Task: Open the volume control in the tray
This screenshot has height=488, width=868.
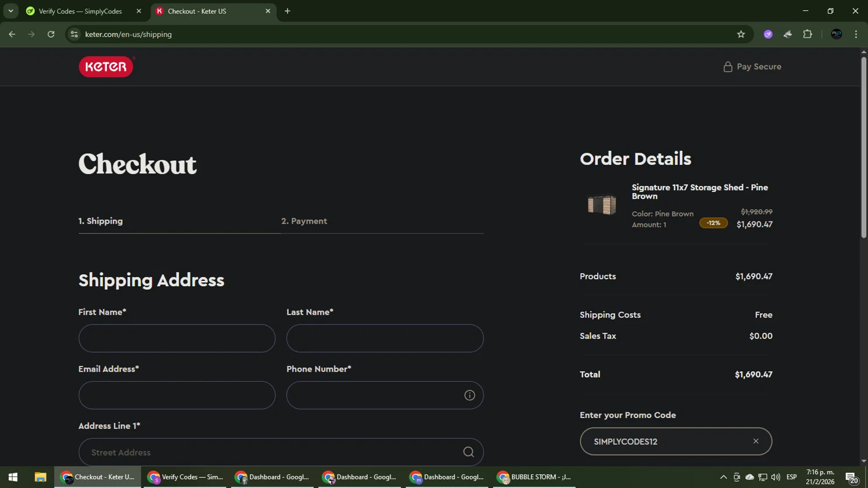Action: [775, 477]
